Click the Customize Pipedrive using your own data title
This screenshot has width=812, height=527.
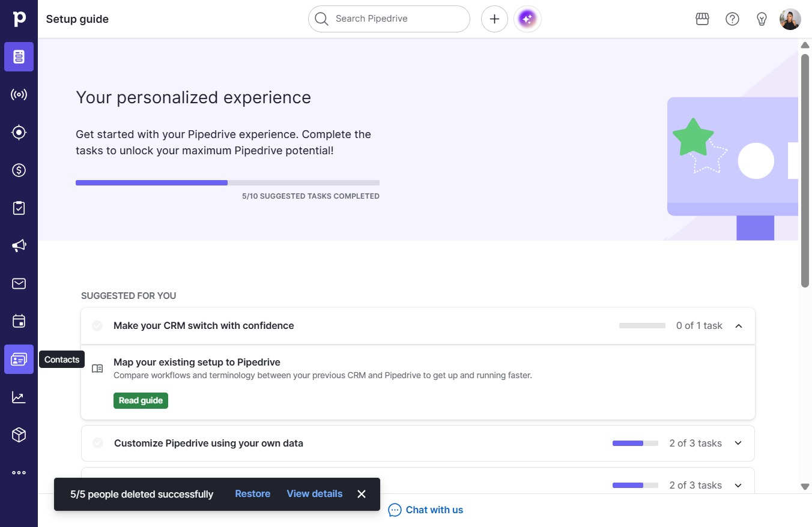click(x=208, y=444)
